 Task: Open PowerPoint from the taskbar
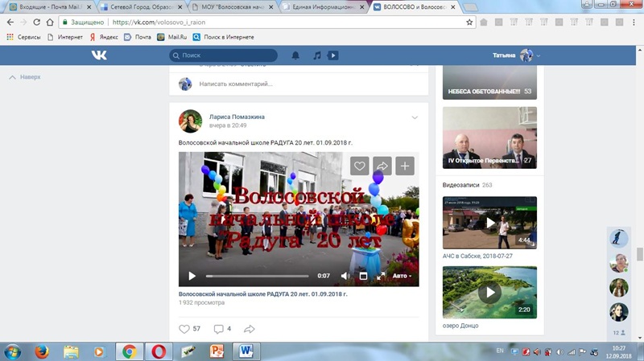pos(217,352)
